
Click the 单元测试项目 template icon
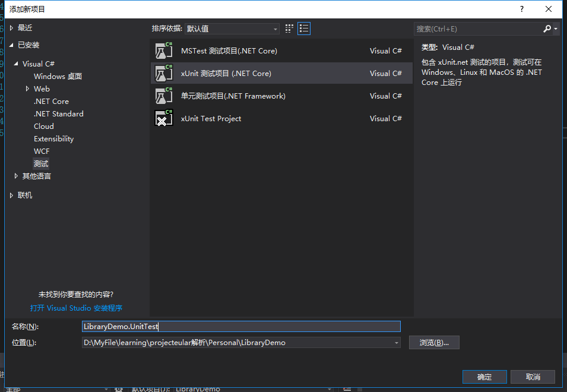coord(164,96)
